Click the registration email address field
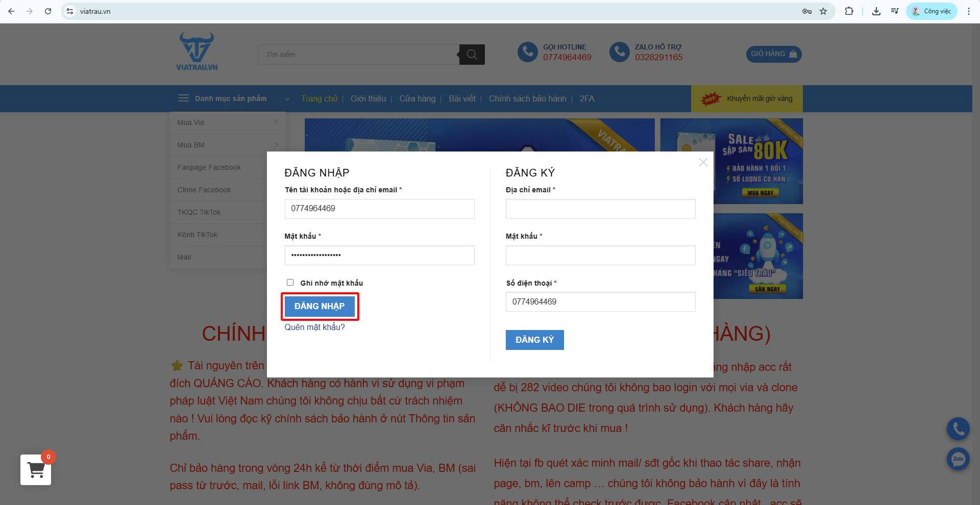 point(600,209)
